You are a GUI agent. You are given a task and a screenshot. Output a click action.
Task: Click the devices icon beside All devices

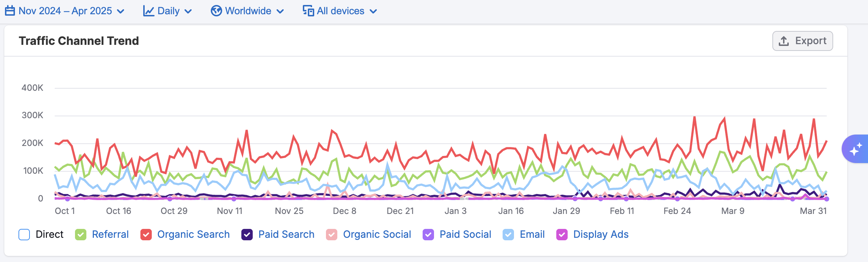pyautogui.click(x=308, y=11)
